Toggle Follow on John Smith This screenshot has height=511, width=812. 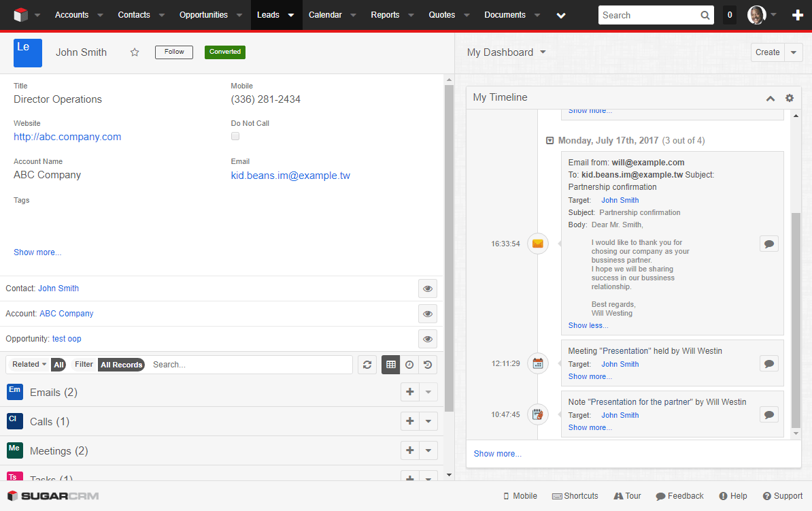tap(174, 52)
